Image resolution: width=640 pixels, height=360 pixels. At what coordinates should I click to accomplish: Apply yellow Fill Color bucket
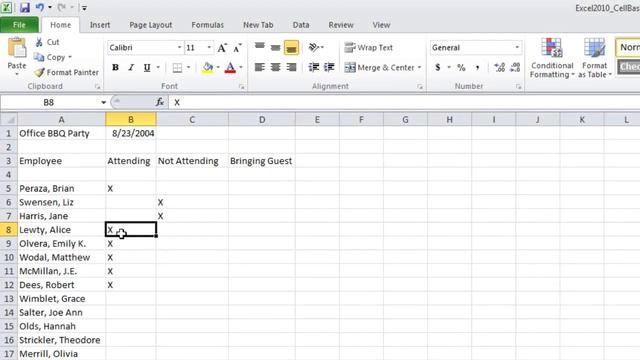pyautogui.click(x=208, y=67)
